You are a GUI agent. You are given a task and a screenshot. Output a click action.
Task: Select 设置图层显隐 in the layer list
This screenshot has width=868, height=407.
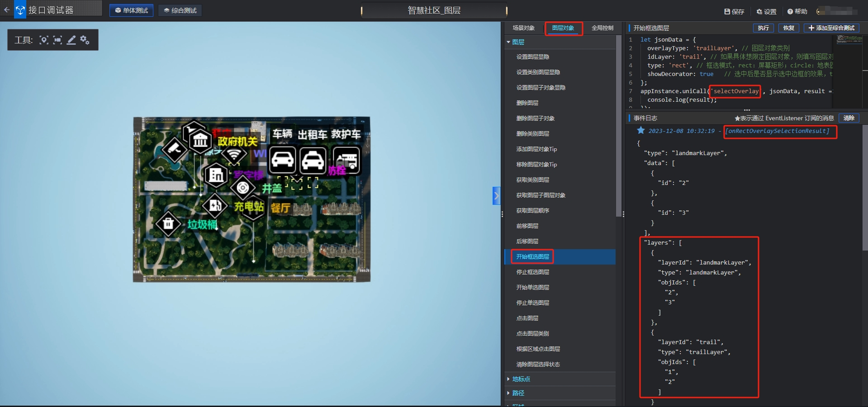click(560, 57)
